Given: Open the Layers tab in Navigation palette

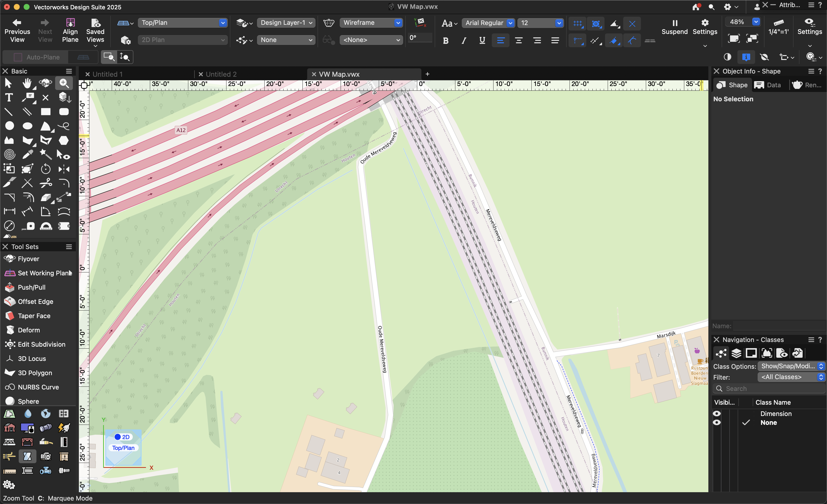Looking at the screenshot, I should [736, 353].
